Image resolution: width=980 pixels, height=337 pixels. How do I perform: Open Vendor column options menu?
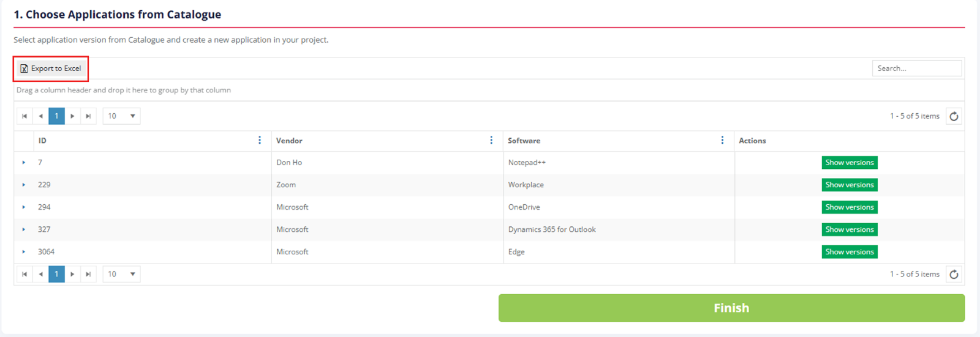[491, 141]
